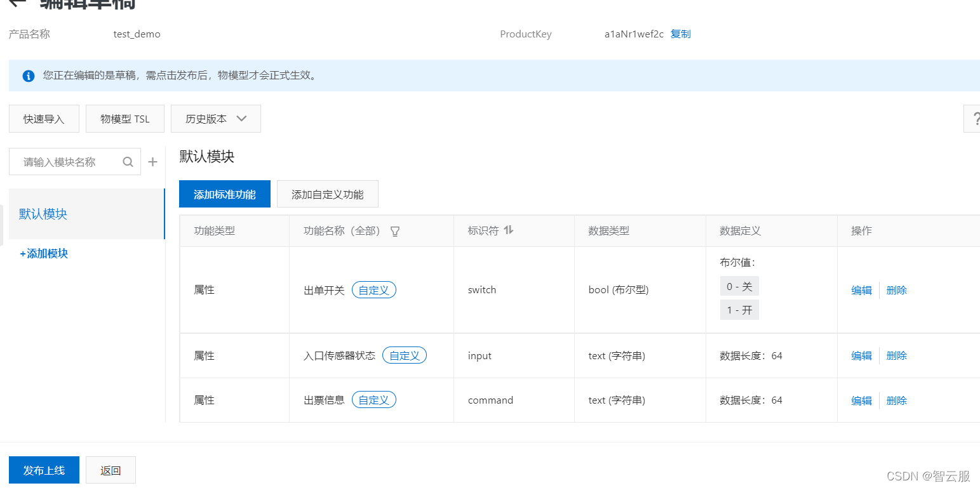The width and height of the screenshot is (980, 488).
Task: Sort by 标识符 using the sort arrows
Action: pyautogui.click(x=508, y=230)
